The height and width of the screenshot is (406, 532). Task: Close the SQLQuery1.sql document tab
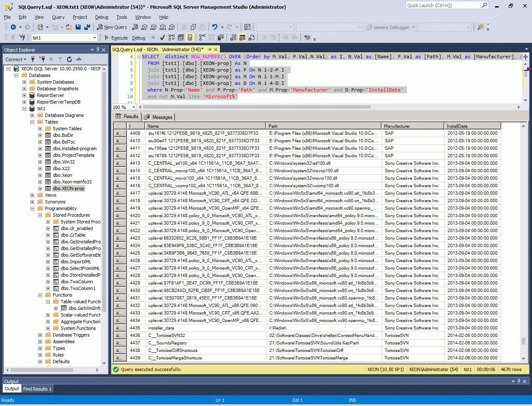[215, 50]
